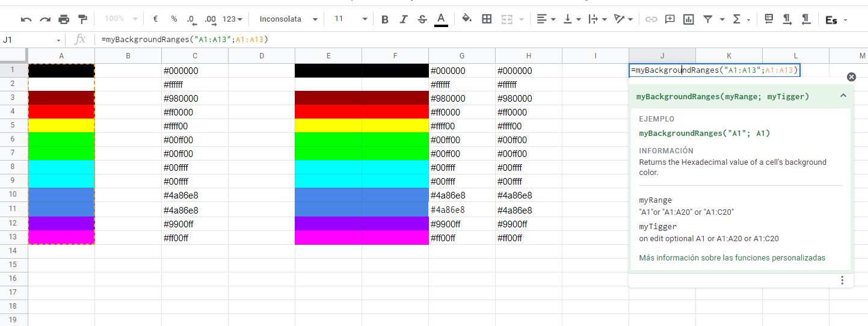Image resolution: width=868 pixels, height=326 pixels.
Task: Open the 123 number format dropdown
Action: [x=232, y=19]
